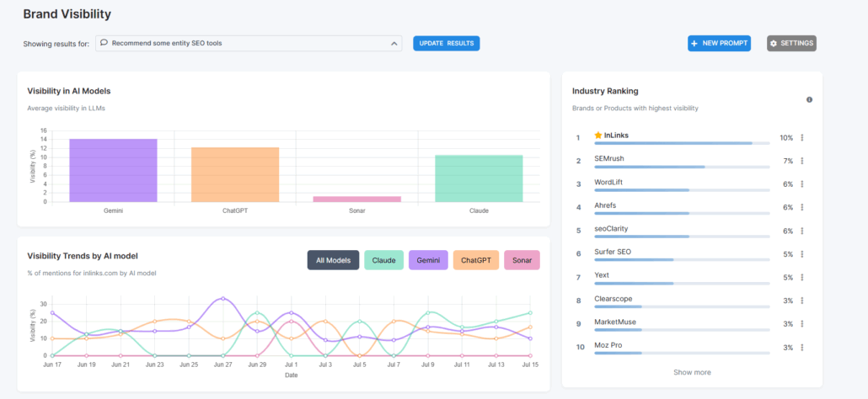Open the three-dot menu for MarketMuse

[801, 324]
